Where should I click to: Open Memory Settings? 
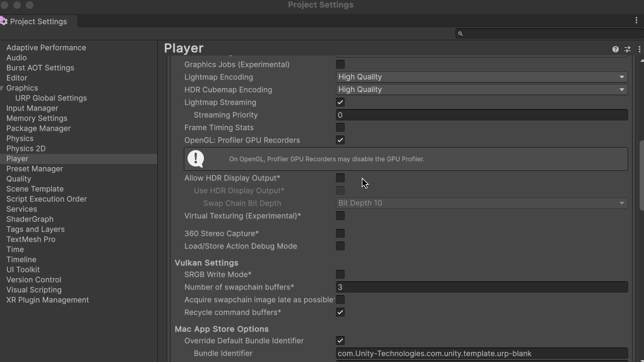tap(37, 118)
